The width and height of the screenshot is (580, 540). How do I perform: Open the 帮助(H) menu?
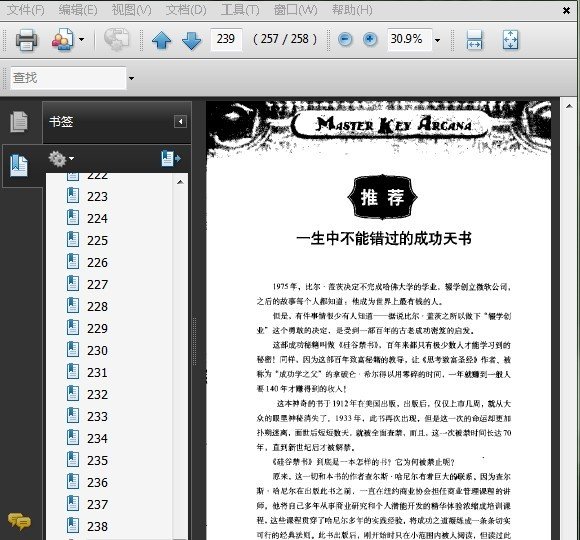(x=352, y=10)
